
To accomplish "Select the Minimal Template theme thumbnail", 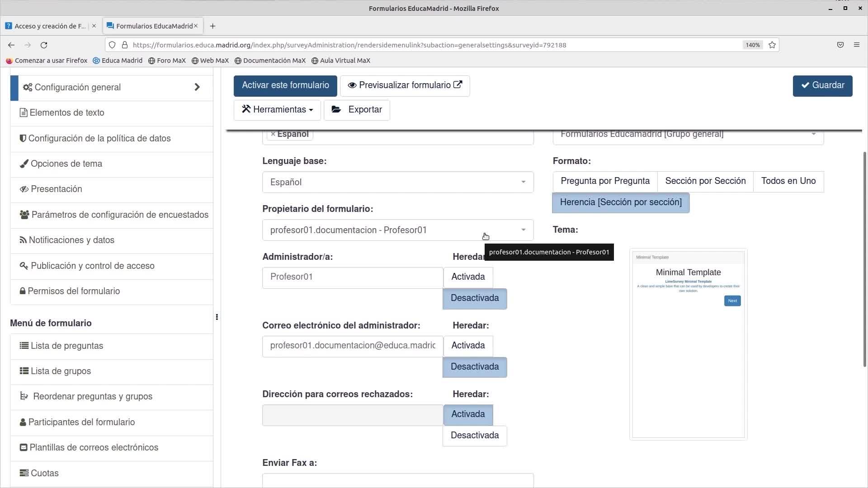I will 688,344.
